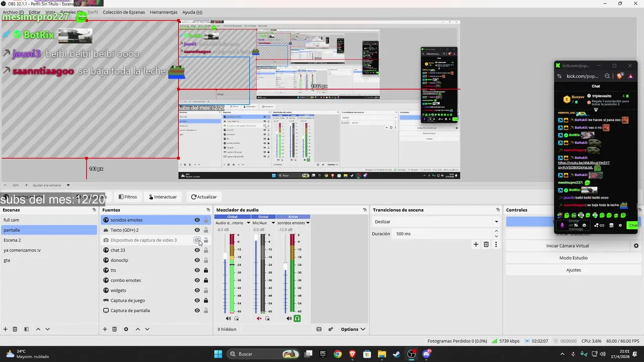Hide the chat 23 source
The image size is (644, 362).
[197, 250]
